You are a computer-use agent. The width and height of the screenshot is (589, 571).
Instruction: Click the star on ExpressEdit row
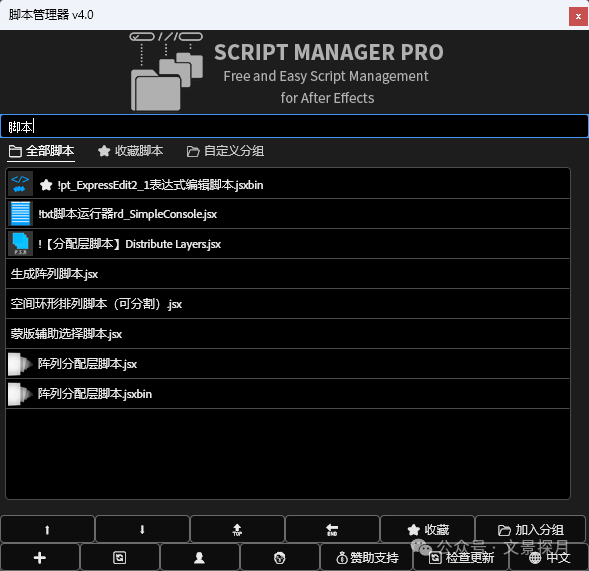click(46, 184)
